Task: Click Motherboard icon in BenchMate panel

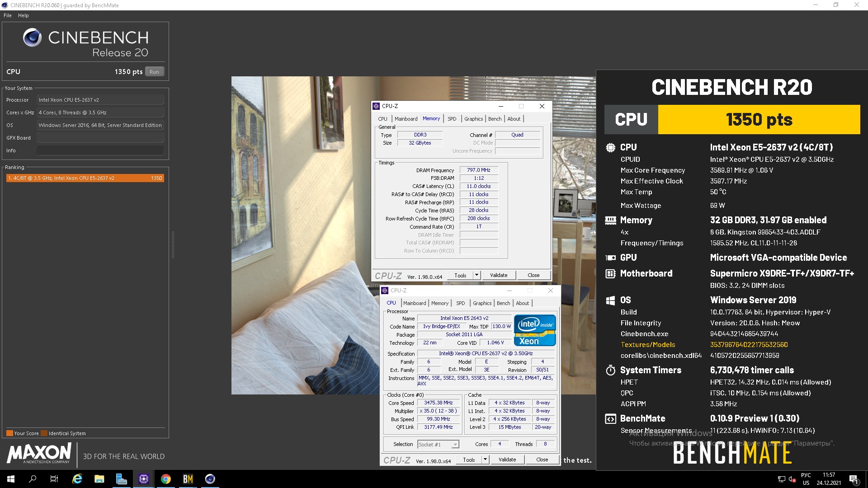Action: click(x=610, y=273)
